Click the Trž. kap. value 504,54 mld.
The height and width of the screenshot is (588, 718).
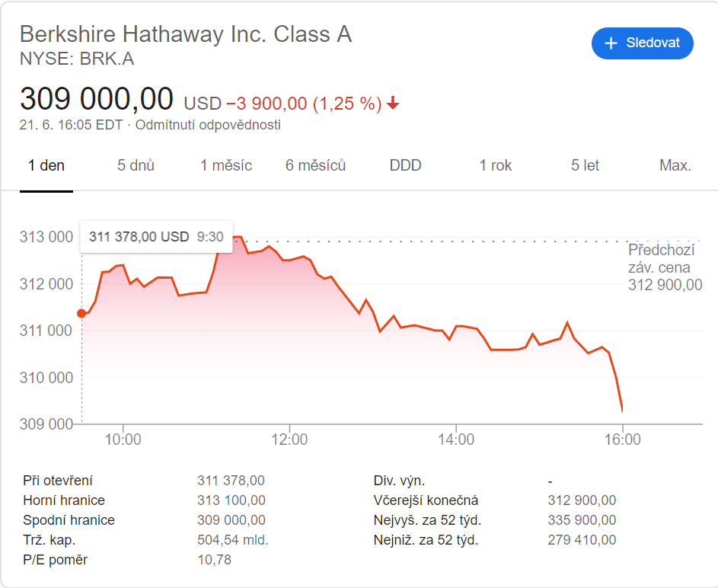coord(232,540)
